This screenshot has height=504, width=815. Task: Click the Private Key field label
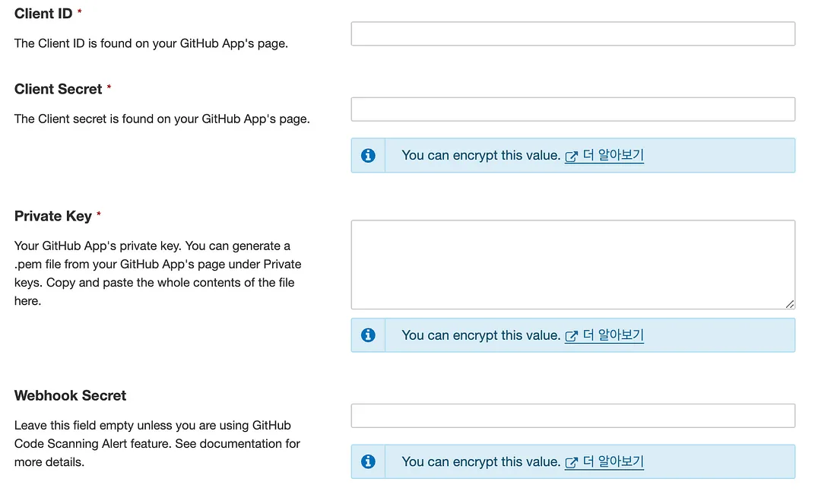pyautogui.click(x=53, y=216)
